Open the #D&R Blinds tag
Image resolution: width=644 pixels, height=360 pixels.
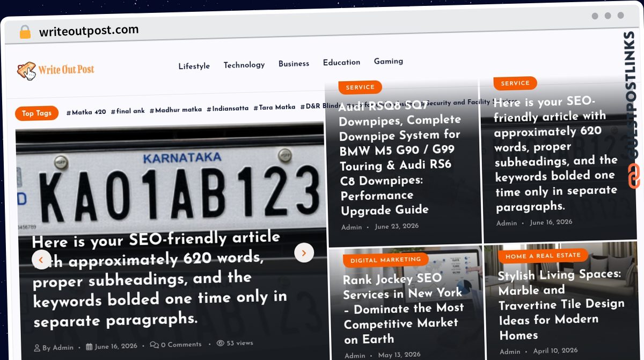point(320,106)
